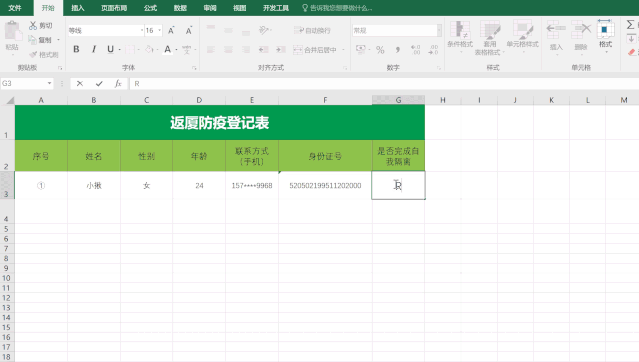Switch to the Page Layout tab

114,8
